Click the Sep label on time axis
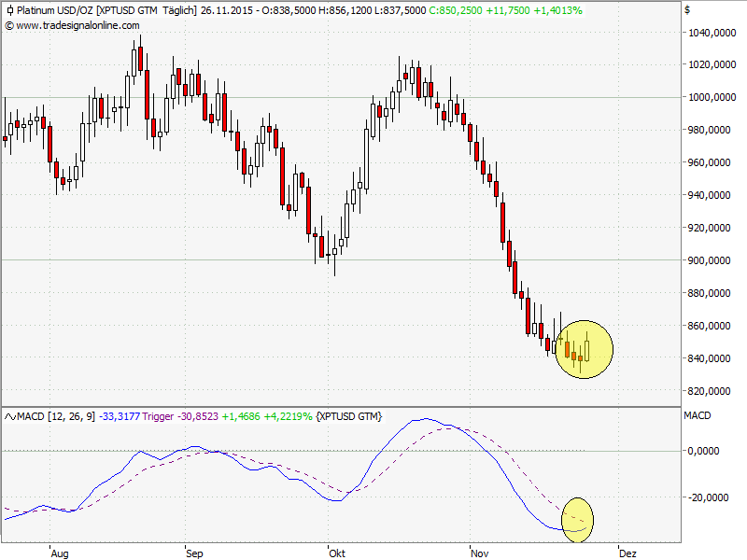The width and height of the screenshot is (747, 560). pos(194,553)
